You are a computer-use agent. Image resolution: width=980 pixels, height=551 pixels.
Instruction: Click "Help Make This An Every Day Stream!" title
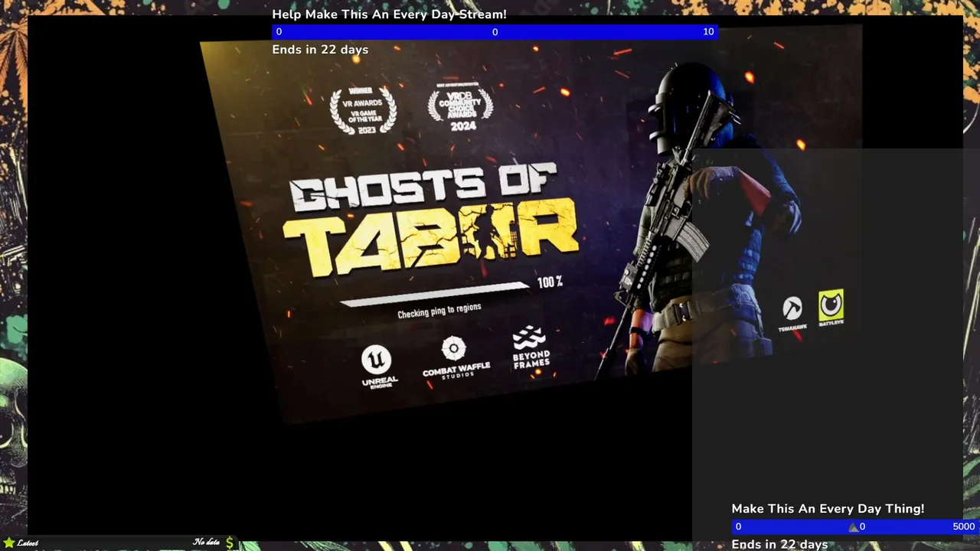pyautogui.click(x=389, y=15)
